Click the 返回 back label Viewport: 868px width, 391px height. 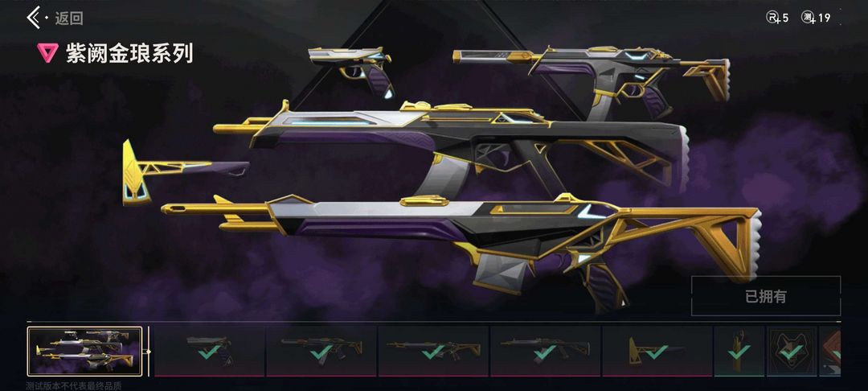pos(68,19)
